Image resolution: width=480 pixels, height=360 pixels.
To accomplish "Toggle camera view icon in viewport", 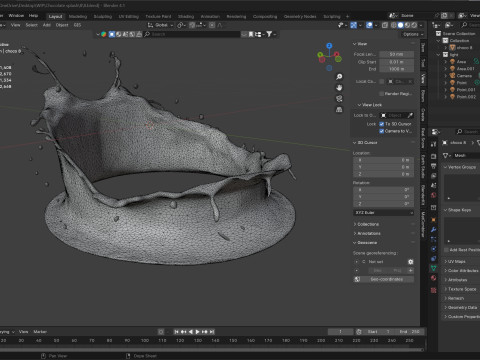I will click(339, 99).
